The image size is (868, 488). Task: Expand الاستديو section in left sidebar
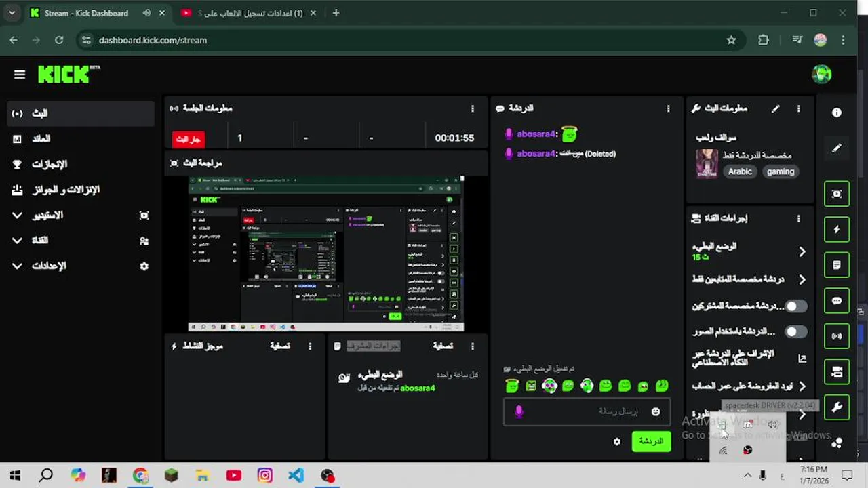click(x=18, y=215)
